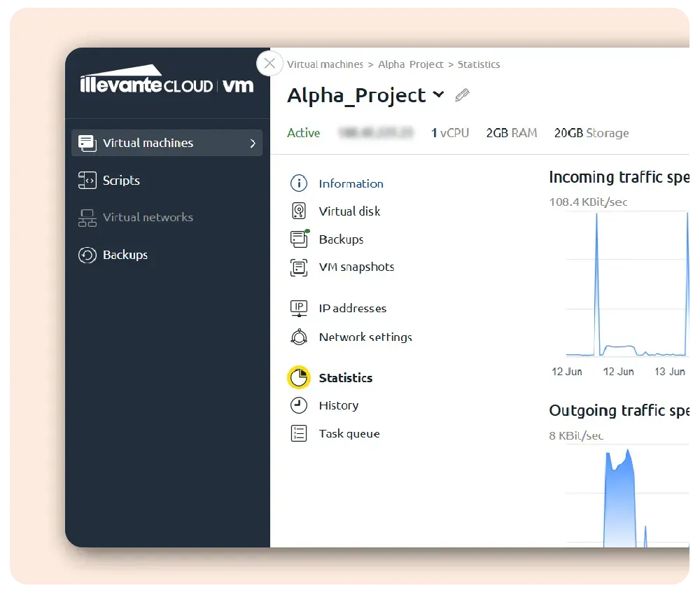Open the IP addresses section
700x595 pixels.
(x=353, y=309)
